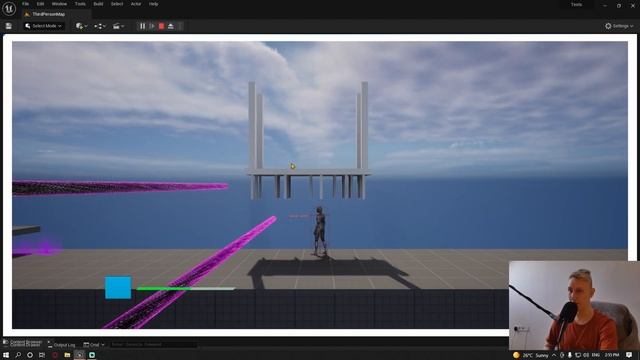This screenshot has height=360, width=640.
Task: Open the volume tray icon
Action: click(x=586, y=355)
